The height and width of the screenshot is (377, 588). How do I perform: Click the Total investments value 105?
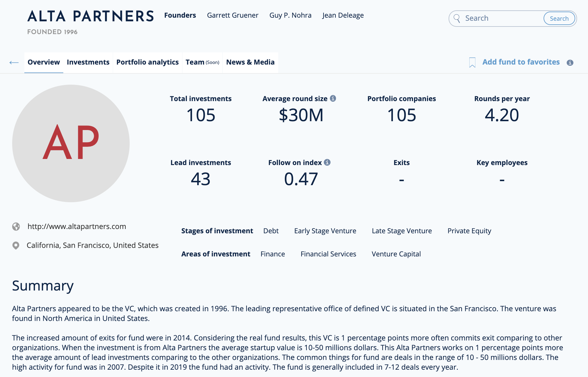(x=201, y=115)
